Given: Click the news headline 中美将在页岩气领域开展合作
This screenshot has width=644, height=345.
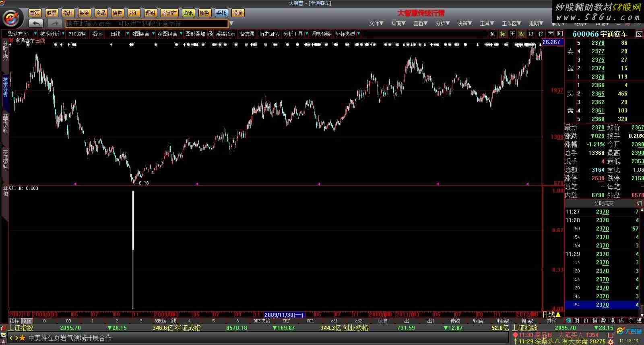Looking at the screenshot, I should pos(70,338).
